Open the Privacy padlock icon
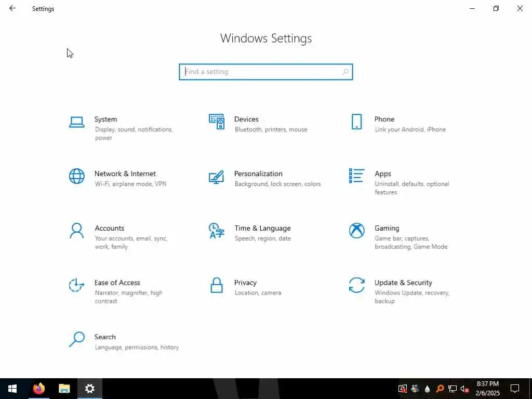This screenshot has width=532, height=399. pos(217,285)
